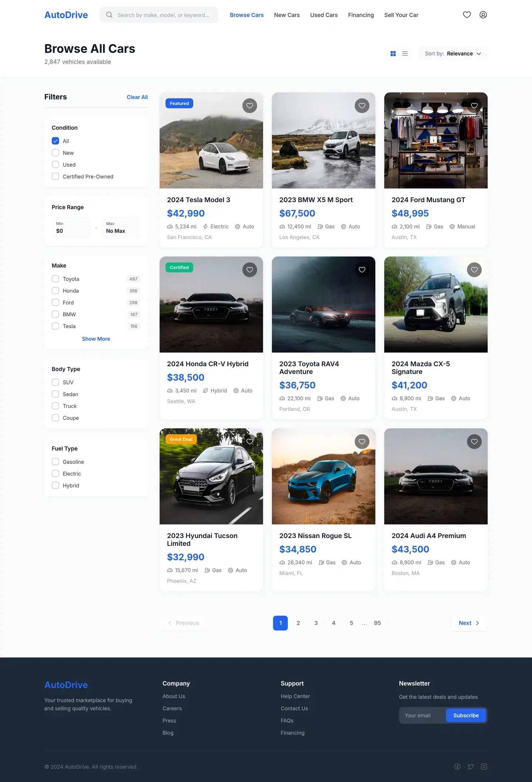Open Careers footer link

pos(172,708)
